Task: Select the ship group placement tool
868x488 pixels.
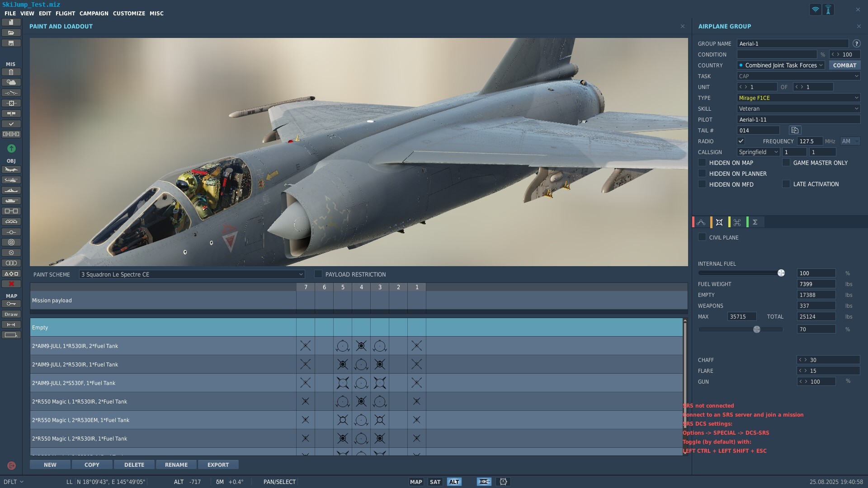Action: click(x=11, y=190)
